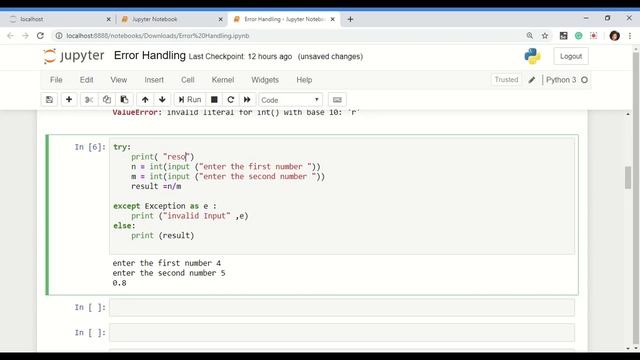Open the Insert menu
The image size is (640, 360).
pyautogui.click(x=154, y=80)
